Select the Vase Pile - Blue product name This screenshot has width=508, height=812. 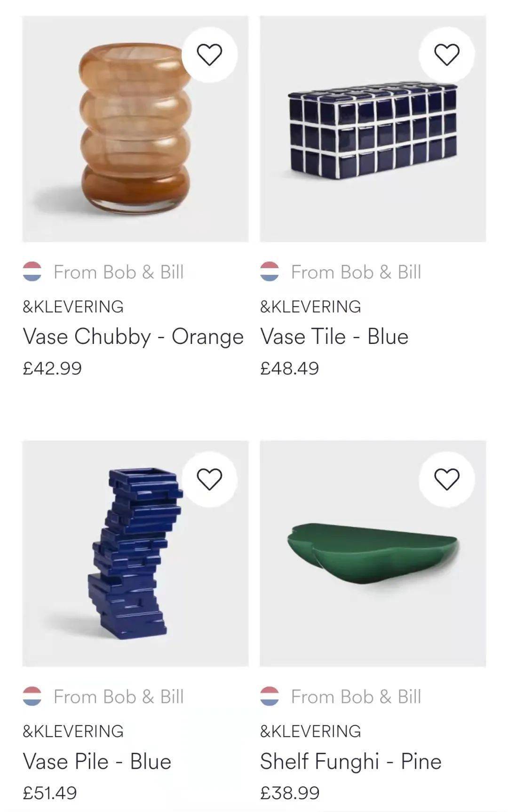pos(97,761)
